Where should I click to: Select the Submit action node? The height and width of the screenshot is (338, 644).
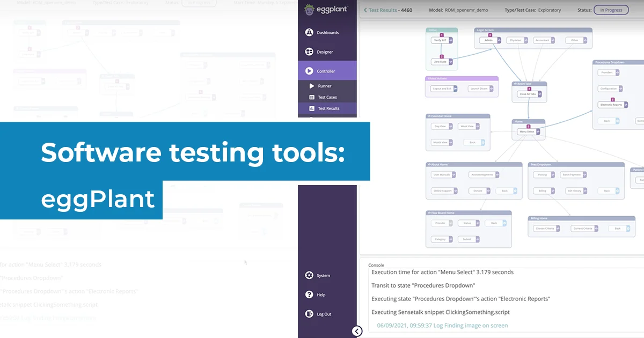tap(469, 239)
